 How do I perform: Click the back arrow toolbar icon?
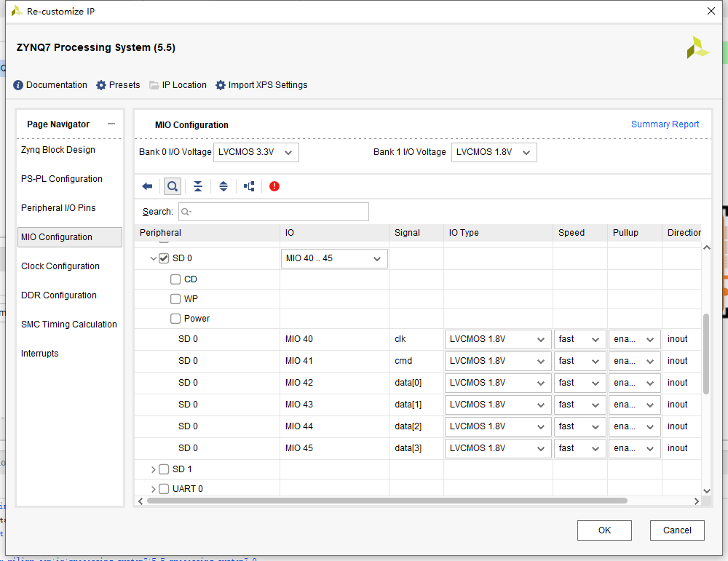(x=147, y=186)
